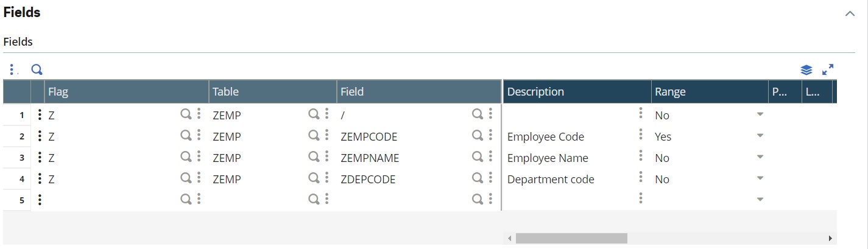Select row number 2

[x=21, y=137]
